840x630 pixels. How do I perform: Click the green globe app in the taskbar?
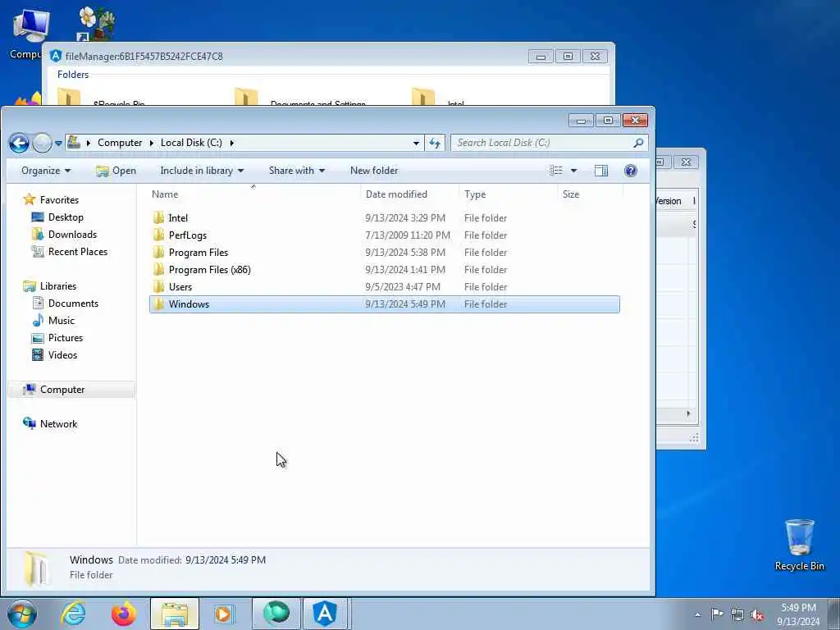coord(276,614)
